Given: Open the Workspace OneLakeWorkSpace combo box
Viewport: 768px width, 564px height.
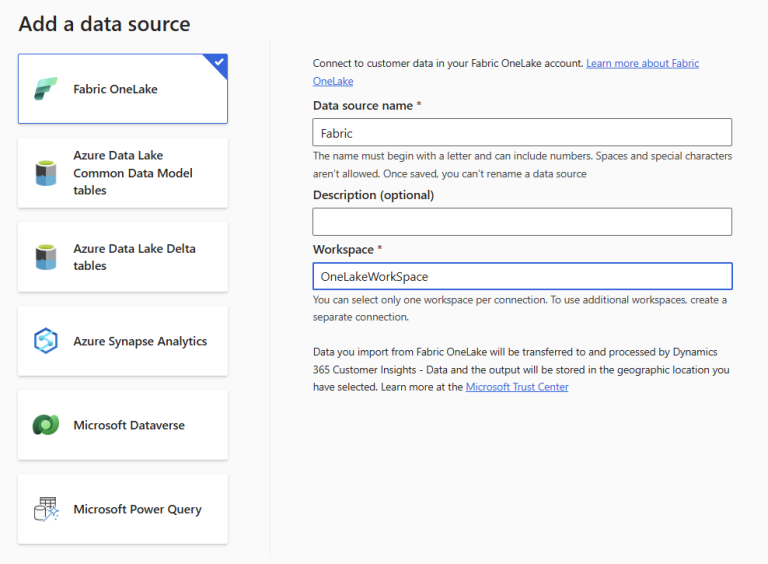Looking at the screenshot, I should pos(523,276).
